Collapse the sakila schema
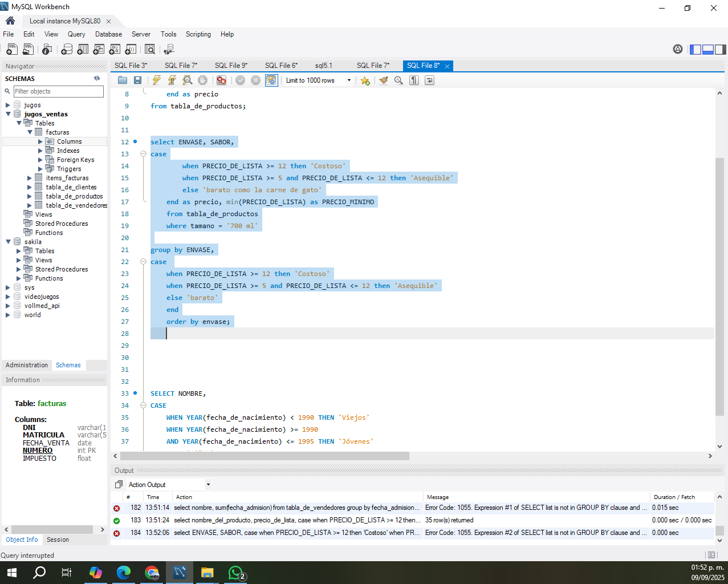The image size is (728, 584). 8,242
